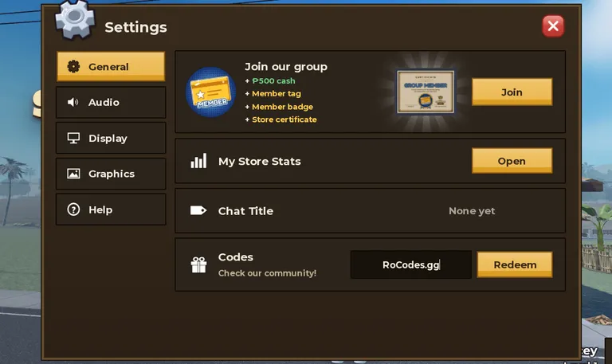Viewport: 612px width, 364px height.
Task: Click the 'Codes' label
Action: click(236, 257)
